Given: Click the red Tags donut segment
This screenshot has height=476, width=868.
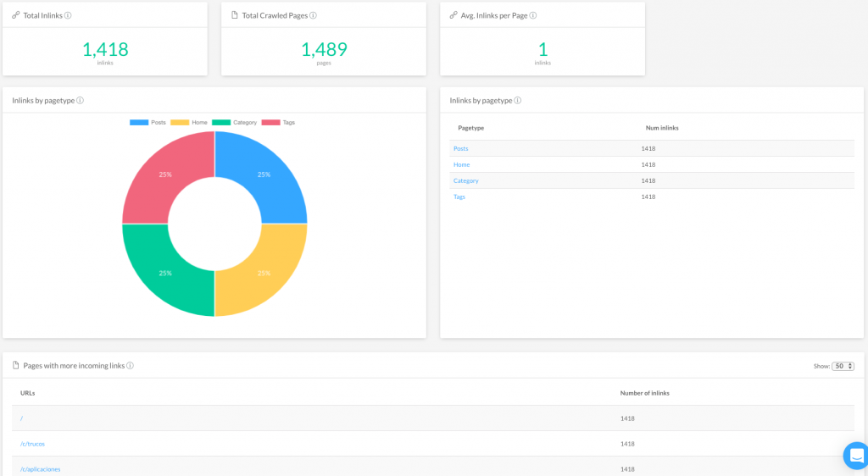Looking at the screenshot, I should [164, 174].
